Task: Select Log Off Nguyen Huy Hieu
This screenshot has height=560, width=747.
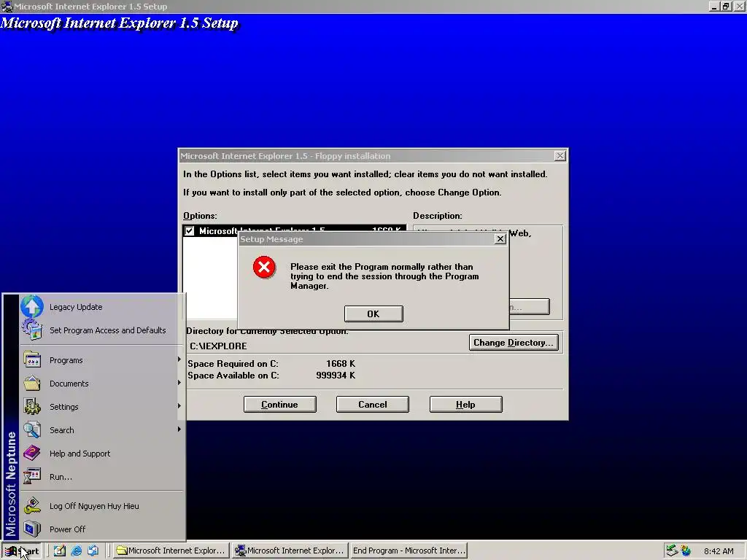Action: pos(101,506)
